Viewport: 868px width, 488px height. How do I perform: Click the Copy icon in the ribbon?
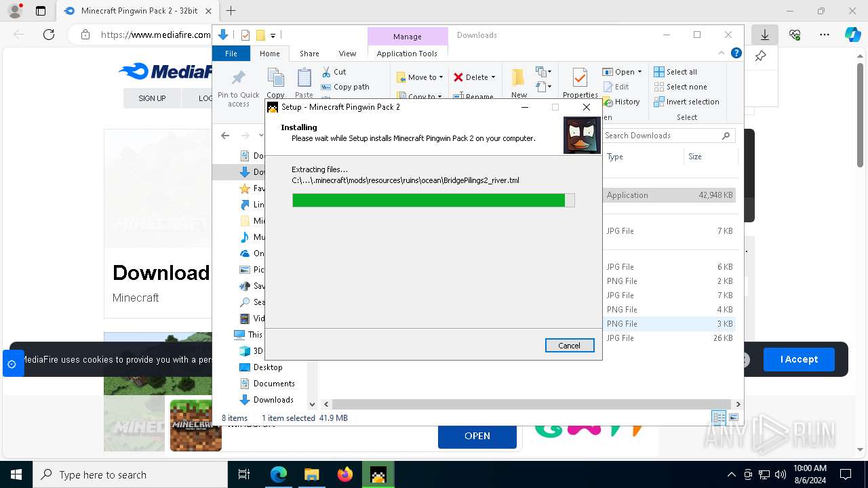coord(275,79)
